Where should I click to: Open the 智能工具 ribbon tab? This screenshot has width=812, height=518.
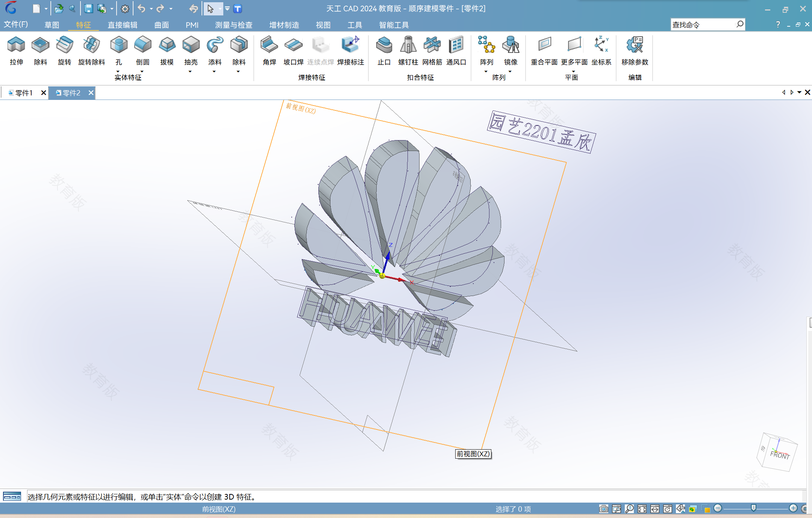394,25
